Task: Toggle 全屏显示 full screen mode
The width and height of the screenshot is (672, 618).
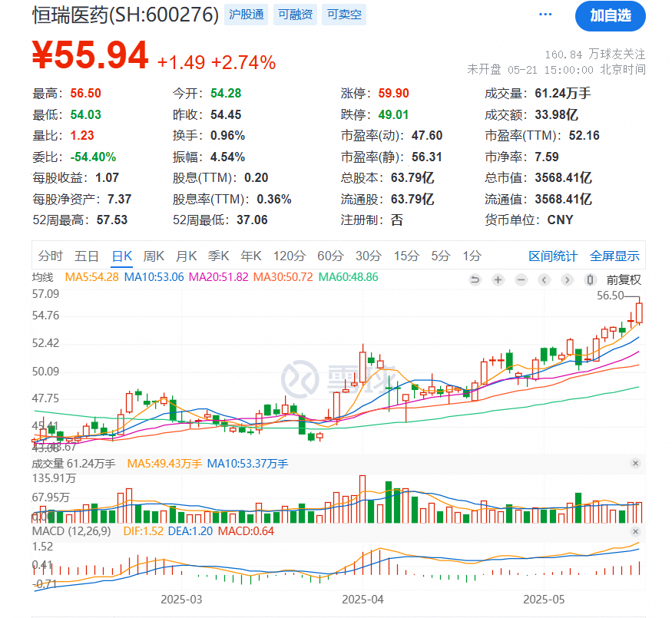Action: [x=615, y=256]
